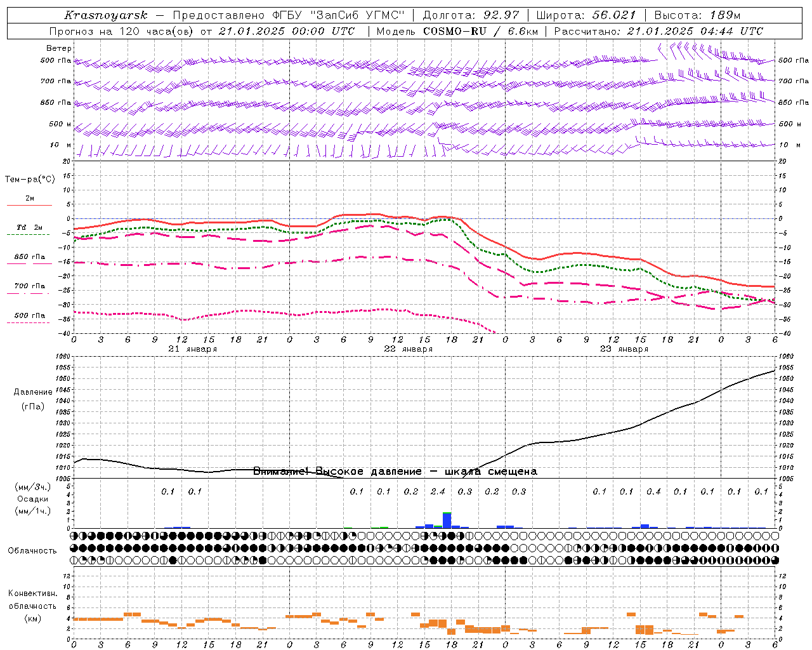Screen dimensions: 812x650
Task: Click the Внимание! Высокое давление warning text
Action: (x=395, y=472)
